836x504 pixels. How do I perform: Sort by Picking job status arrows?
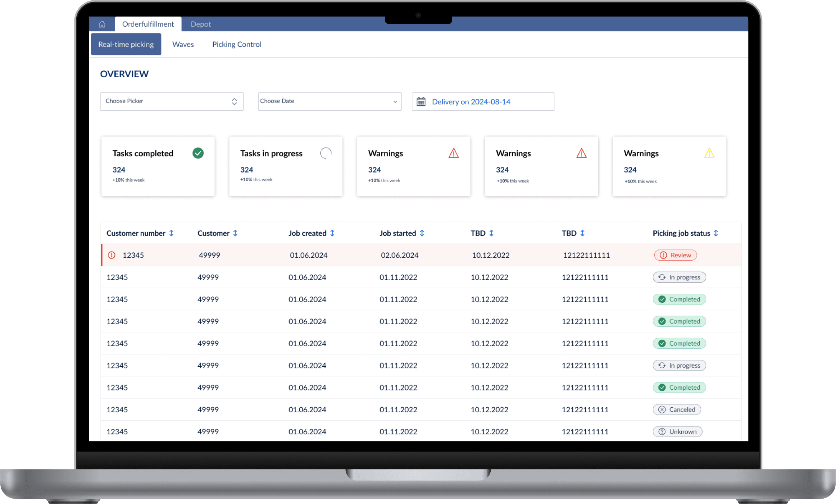tap(716, 233)
